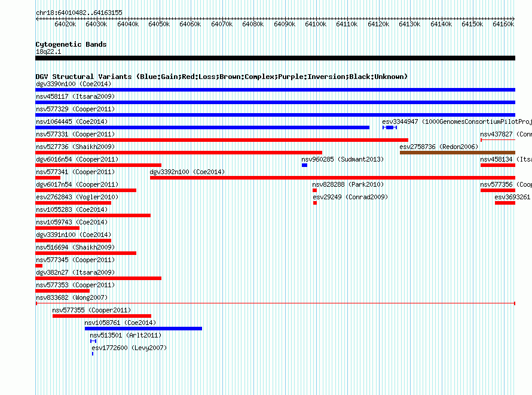
Task: Open the nsv1055283 (Coe2014) label
Action: 72,209
